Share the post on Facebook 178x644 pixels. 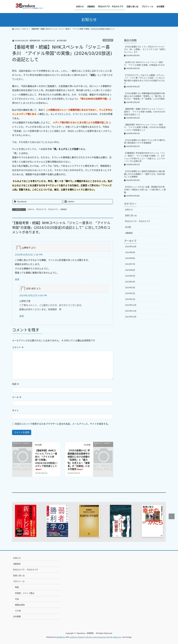click(37, 202)
